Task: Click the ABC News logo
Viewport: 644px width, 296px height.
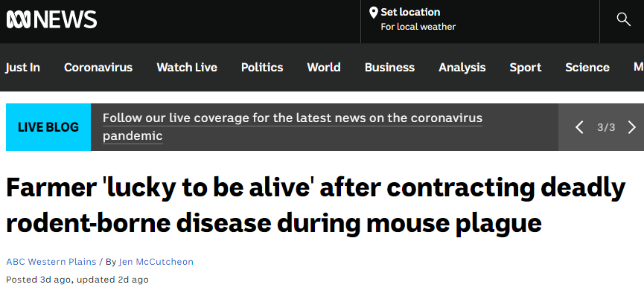Action: click(52, 19)
